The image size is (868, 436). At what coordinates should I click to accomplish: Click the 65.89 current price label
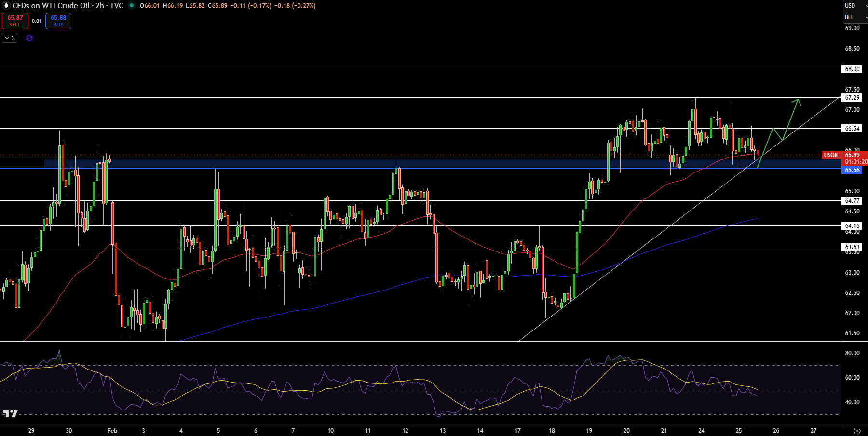tap(852, 155)
